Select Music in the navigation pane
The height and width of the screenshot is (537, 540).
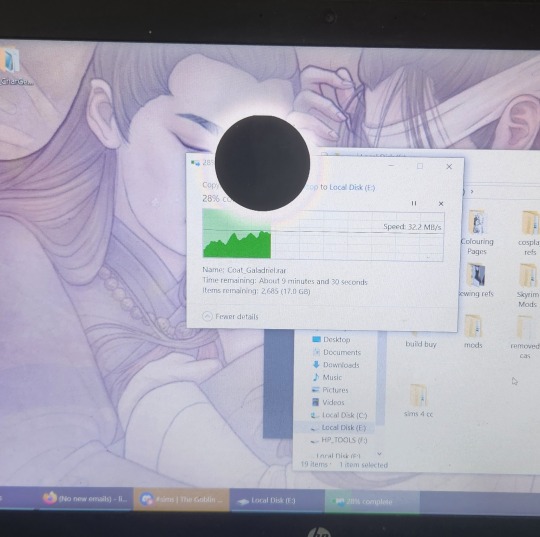pos(327,377)
